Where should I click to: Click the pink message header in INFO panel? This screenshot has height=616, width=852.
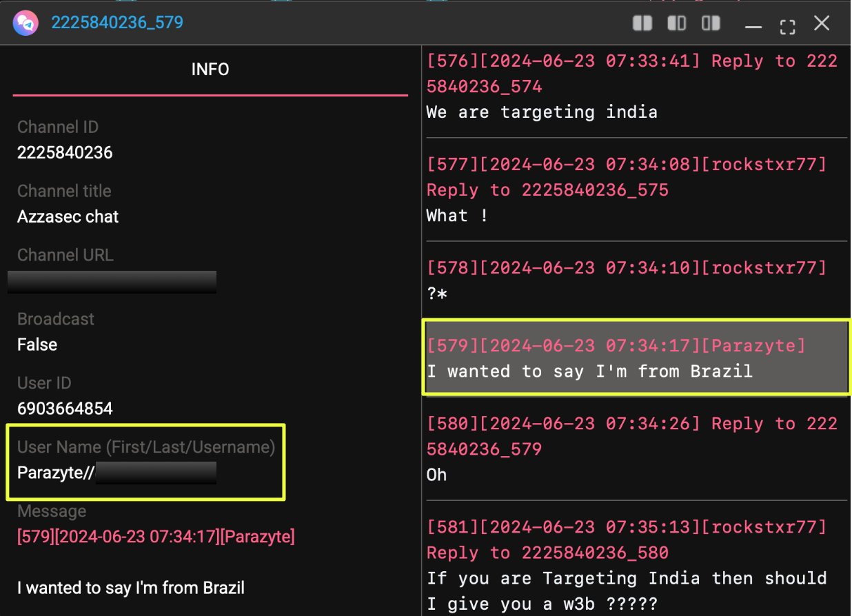(156, 537)
